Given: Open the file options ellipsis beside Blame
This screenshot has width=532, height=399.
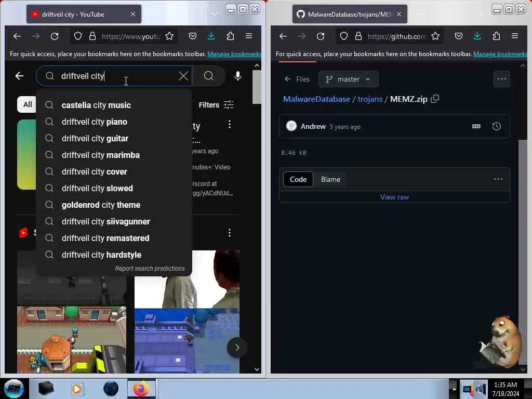Looking at the screenshot, I should point(498,179).
